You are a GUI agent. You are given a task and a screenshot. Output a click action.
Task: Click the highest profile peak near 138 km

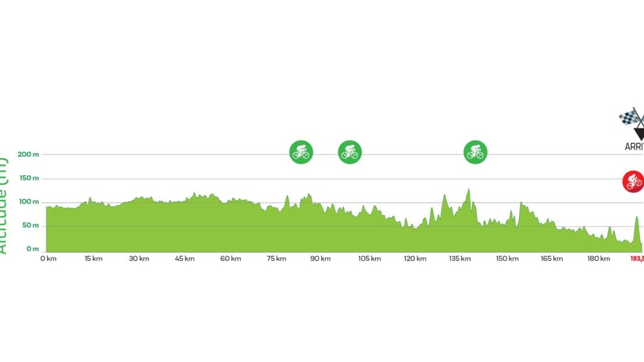pyautogui.click(x=469, y=190)
